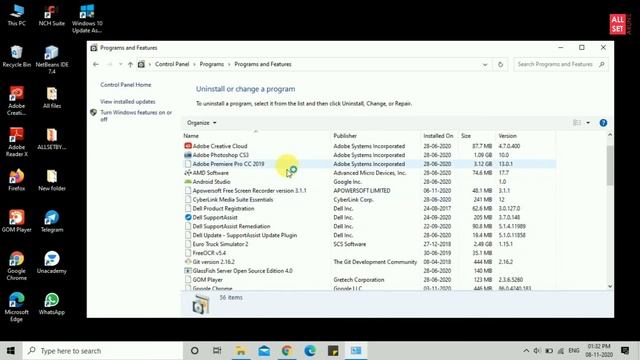Select AMD Software program entry
The image size is (640, 360).
pyautogui.click(x=369, y=173)
